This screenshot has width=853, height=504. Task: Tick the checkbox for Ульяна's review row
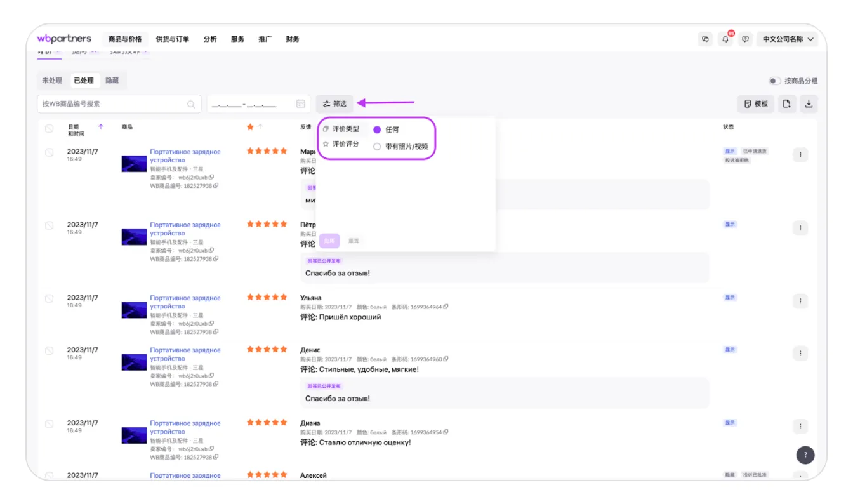coord(50,298)
